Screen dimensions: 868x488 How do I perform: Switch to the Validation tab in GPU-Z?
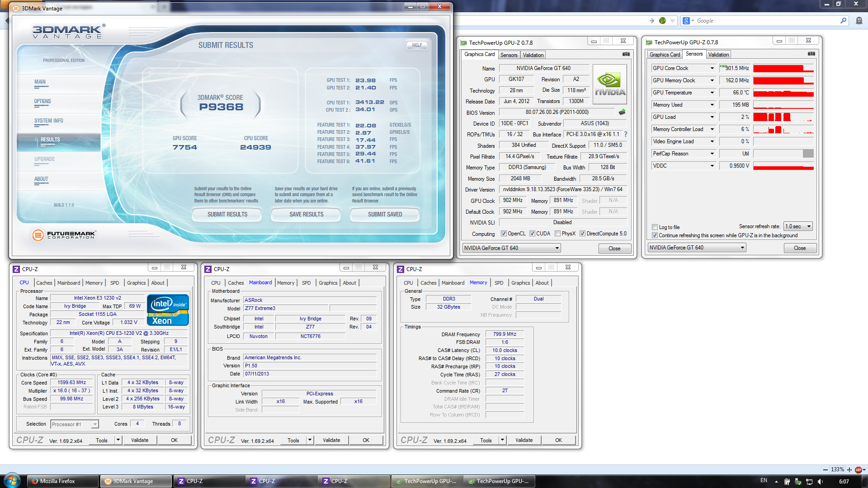point(533,55)
